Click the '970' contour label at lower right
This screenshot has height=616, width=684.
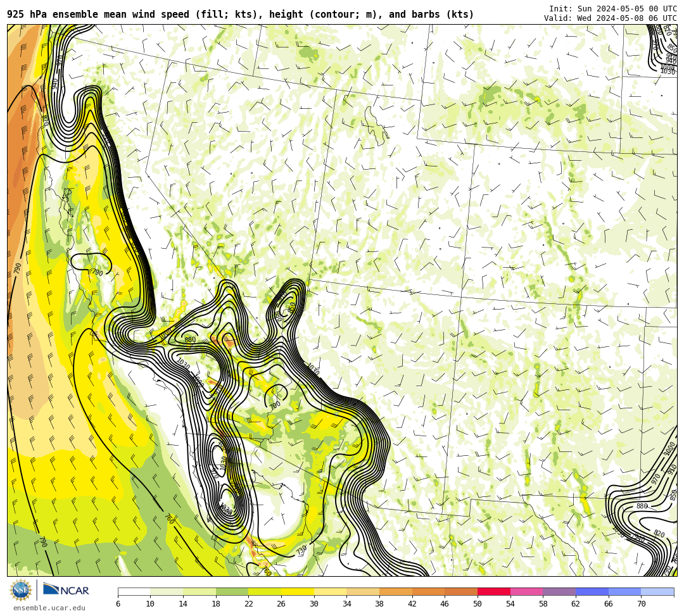655,479
